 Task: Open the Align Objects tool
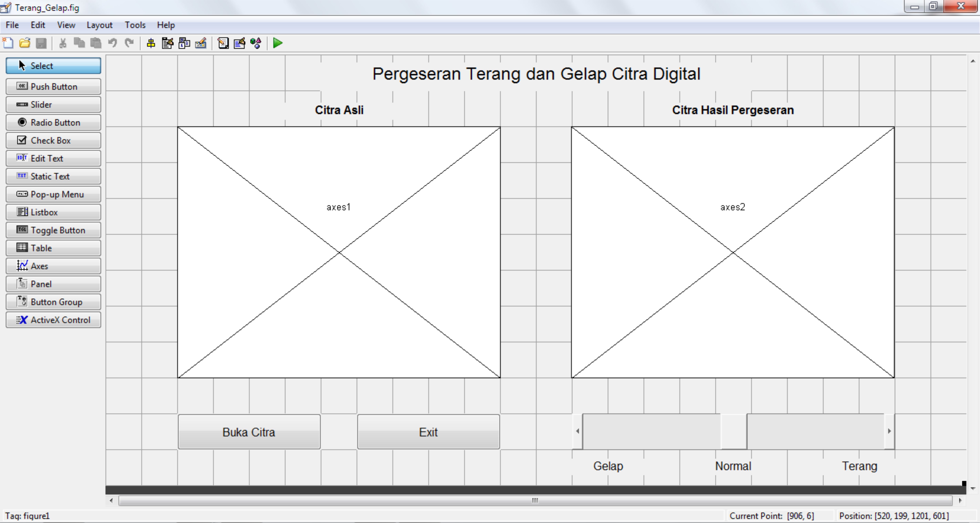coord(151,43)
